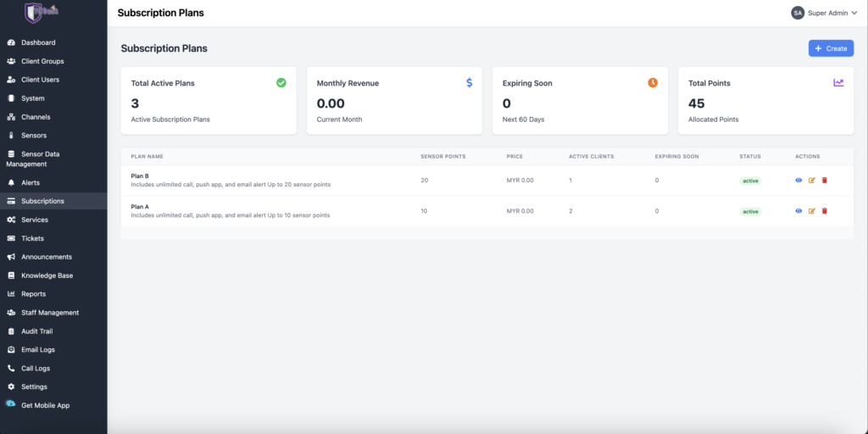
Task: Click the purple chart icon on Total Points
Action: pyautogui.click(x=838, y=83)
